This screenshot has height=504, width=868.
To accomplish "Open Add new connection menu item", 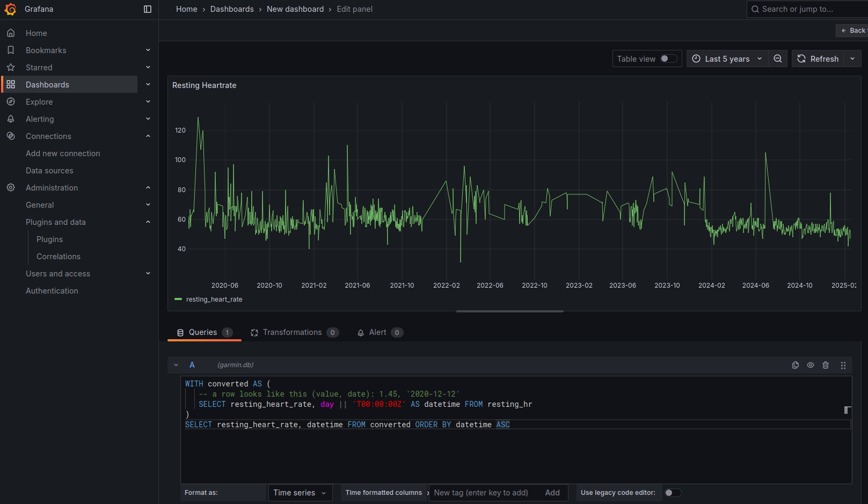I will tap(63, 154).
